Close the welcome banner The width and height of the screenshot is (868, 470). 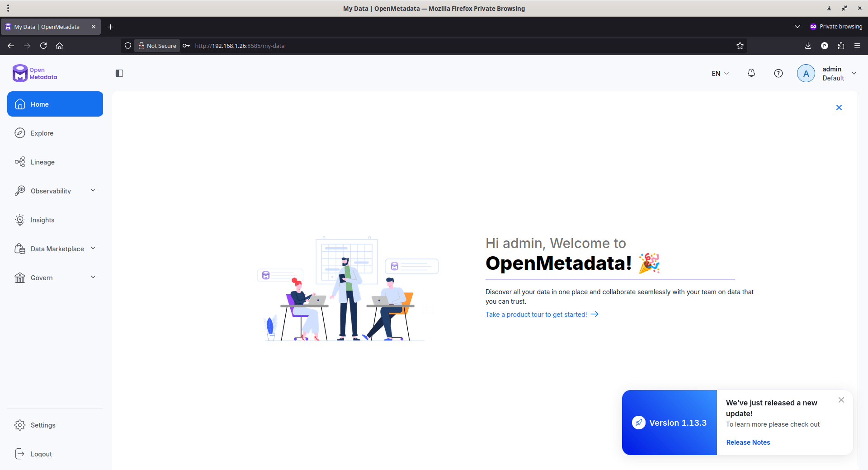tap(839, 108)
